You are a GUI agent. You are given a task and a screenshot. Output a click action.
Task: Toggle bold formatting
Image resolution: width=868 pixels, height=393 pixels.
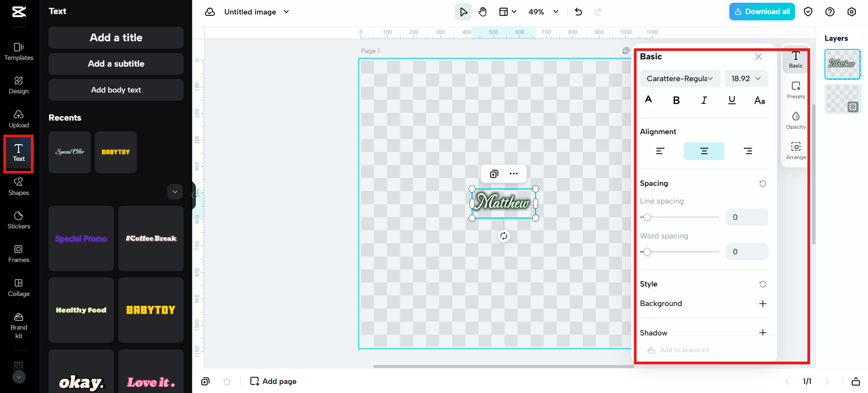pos(676,100)
